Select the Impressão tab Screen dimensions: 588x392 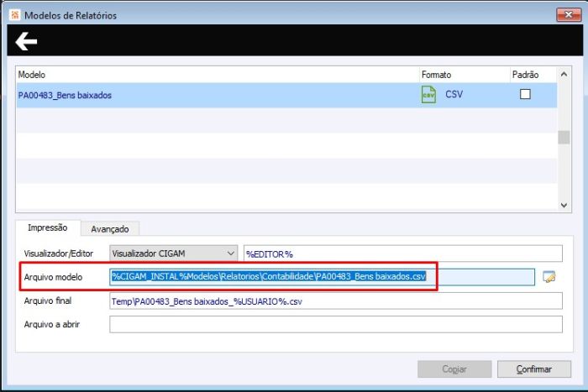48,227
